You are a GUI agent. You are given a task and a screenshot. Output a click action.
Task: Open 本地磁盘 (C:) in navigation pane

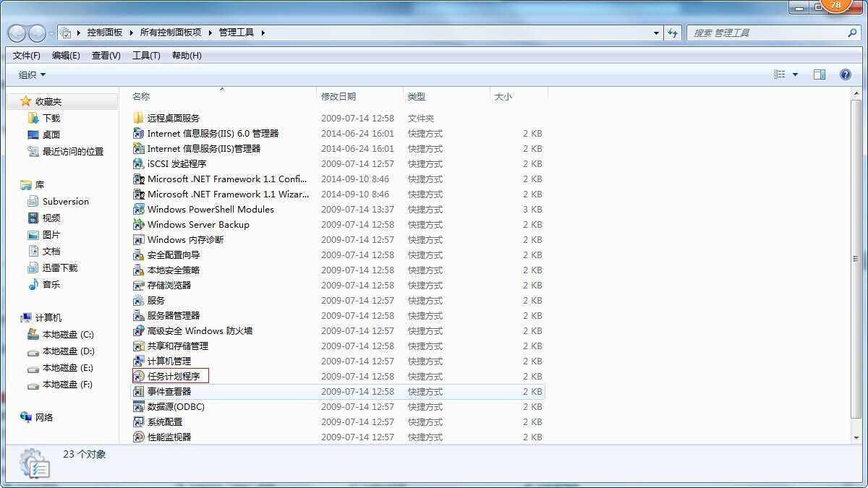[x=68, y=334]
